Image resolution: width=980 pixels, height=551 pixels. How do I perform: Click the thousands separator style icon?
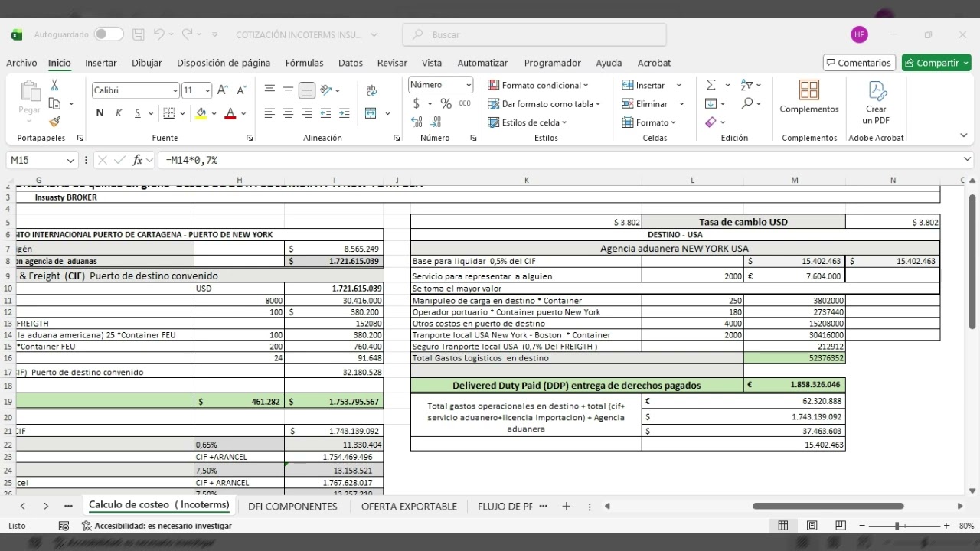coord(465,103)
